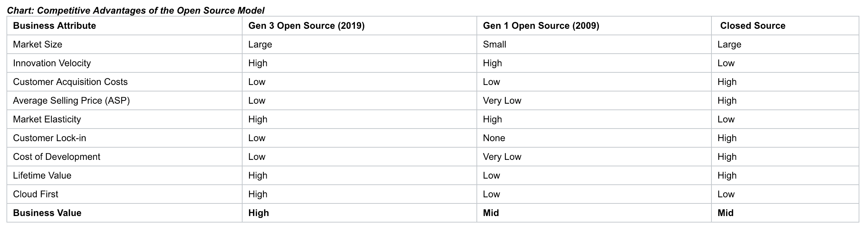Screen dimensions: 868x229
Task: Select the 'Market Size' row label
Action: pos(37,44)
